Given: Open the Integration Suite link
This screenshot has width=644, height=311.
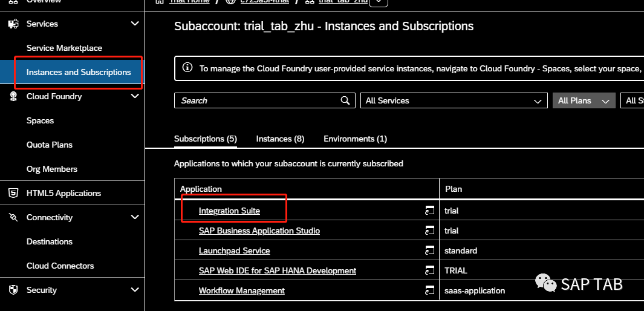Looking at the screenshot, I should [229, 211].
